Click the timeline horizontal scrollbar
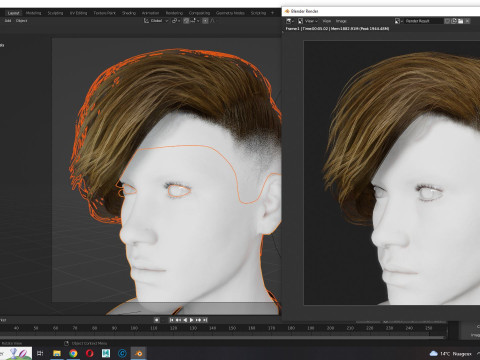 (222, 337)
